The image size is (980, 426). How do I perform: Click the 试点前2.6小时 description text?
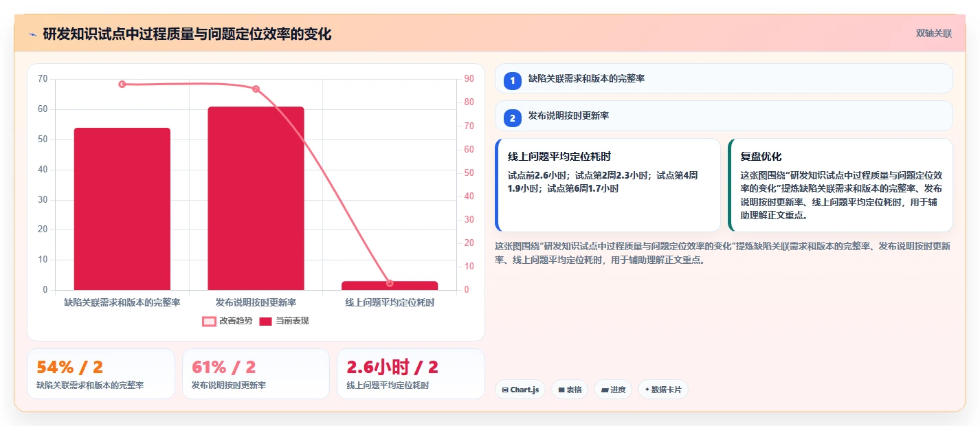(603, 181)
